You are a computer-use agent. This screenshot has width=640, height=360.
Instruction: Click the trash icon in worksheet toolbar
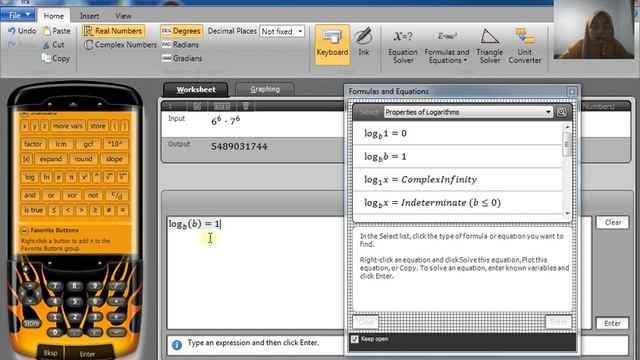(246, 106)
